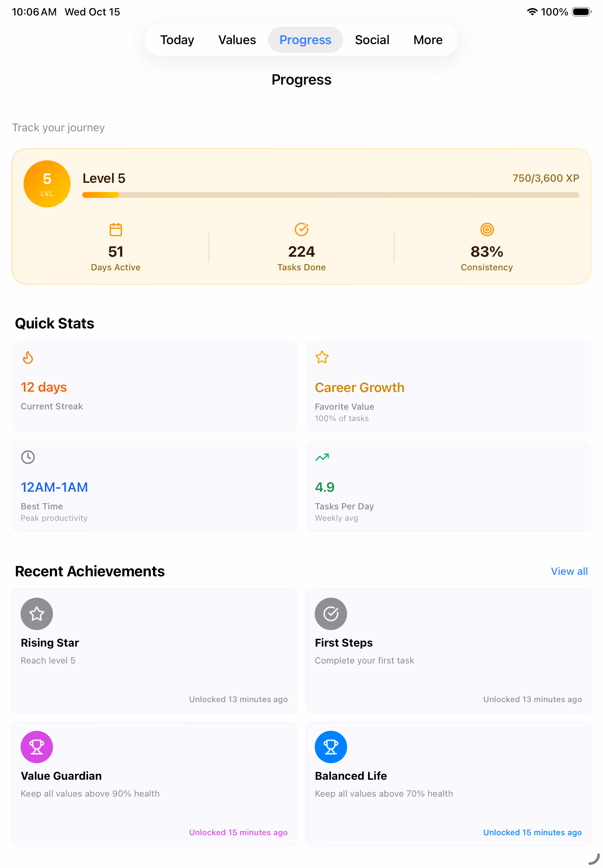Tap the Level 5 XP progress bar
This screenshot has width=603, height=868.
click(x=331, y=195)
